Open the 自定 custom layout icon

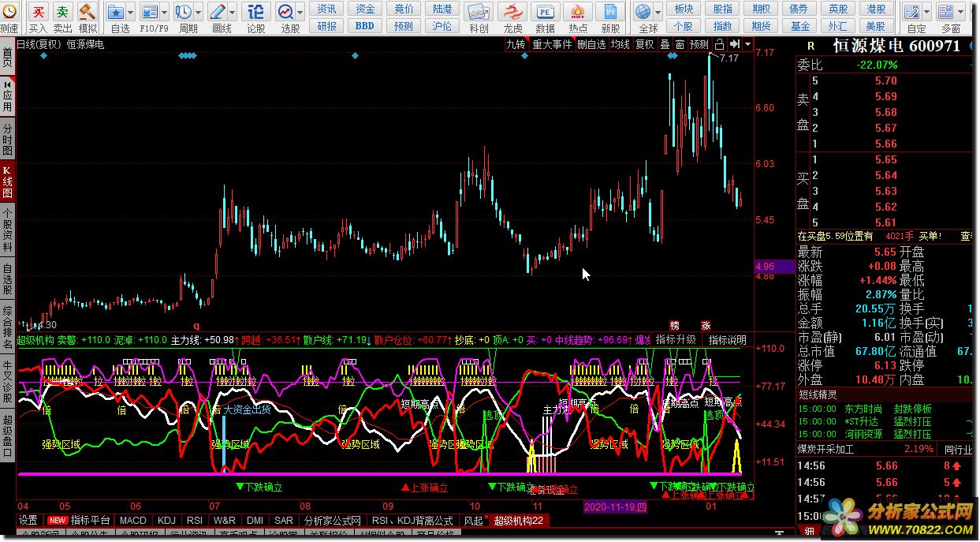(911, 13)
